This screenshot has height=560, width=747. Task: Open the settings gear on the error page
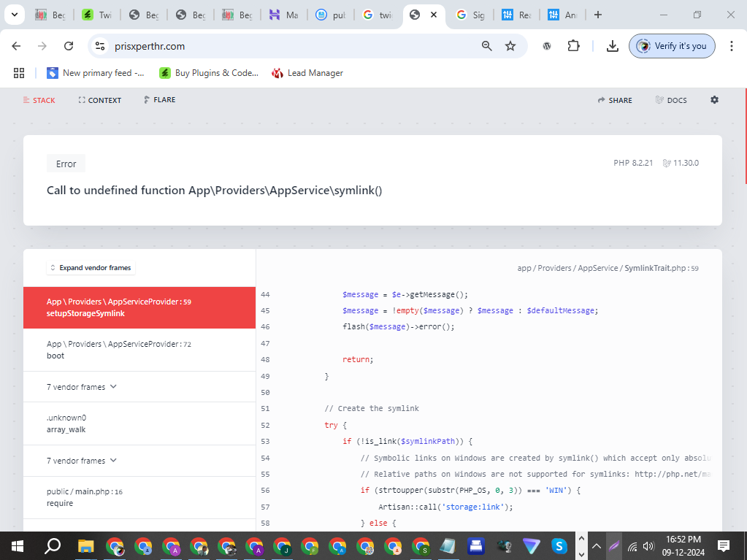(714, 100)
